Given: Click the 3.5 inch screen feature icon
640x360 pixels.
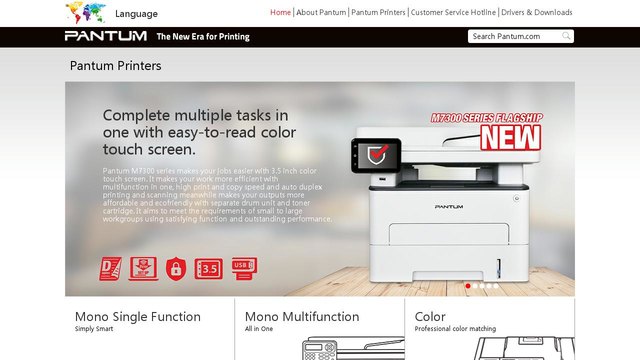Looking at the screenshot, I should pyautogui.click(x=209, y=269).
